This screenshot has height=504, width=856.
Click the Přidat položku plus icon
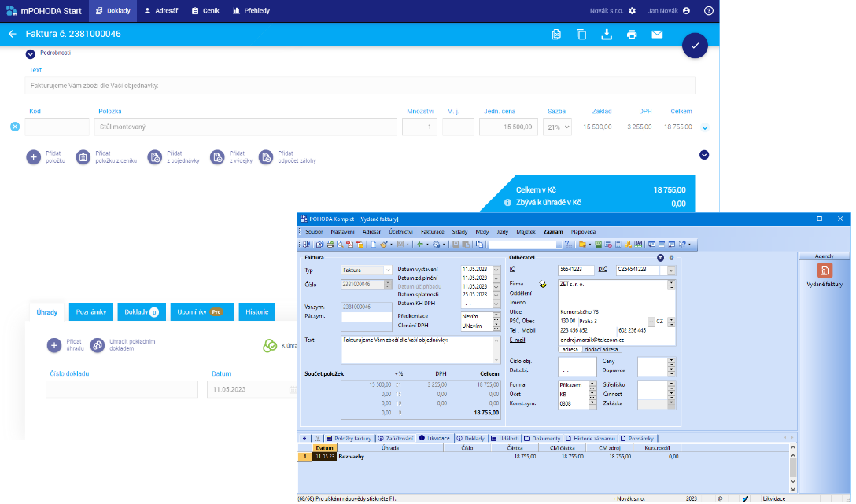[x=33, y=157]
